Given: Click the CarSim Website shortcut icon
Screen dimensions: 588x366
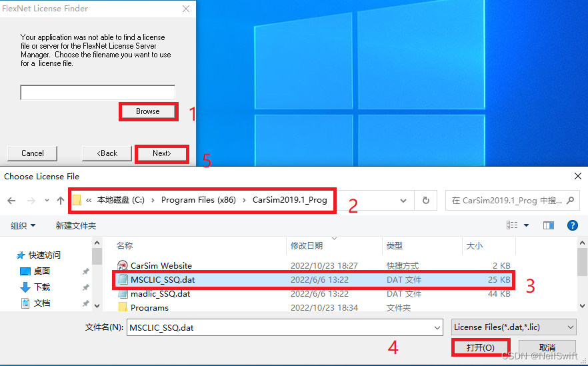Looking at the screenshot, I should click(x=123, y=265).
